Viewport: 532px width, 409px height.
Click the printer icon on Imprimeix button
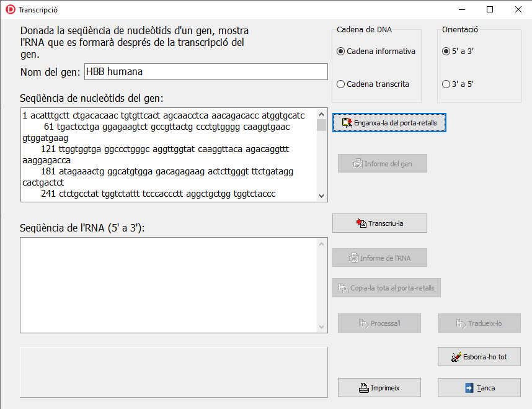(x=364, y=388)
